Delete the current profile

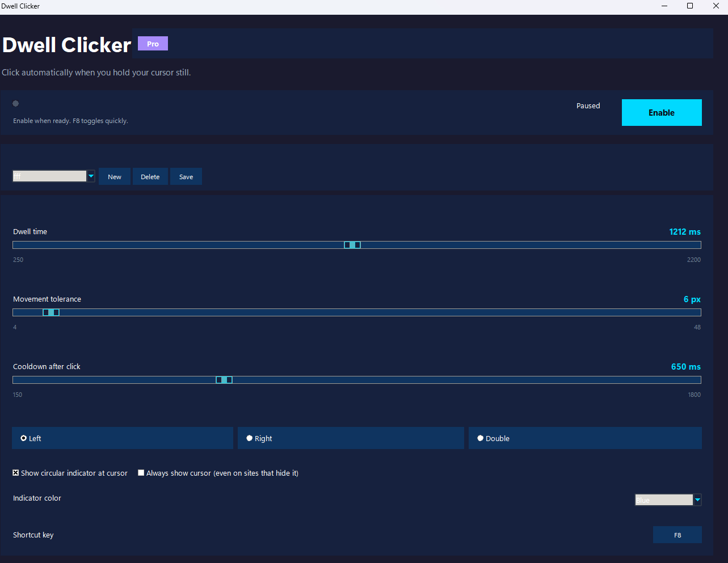point(150,177)
